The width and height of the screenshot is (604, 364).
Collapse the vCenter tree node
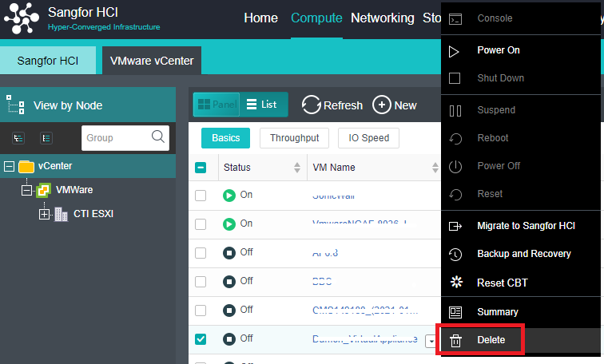point(10,167)
